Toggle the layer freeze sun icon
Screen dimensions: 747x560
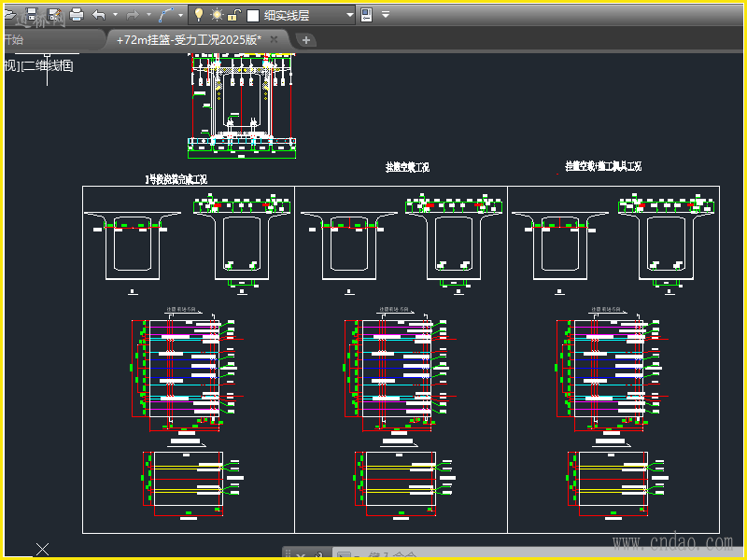point(216,15)
